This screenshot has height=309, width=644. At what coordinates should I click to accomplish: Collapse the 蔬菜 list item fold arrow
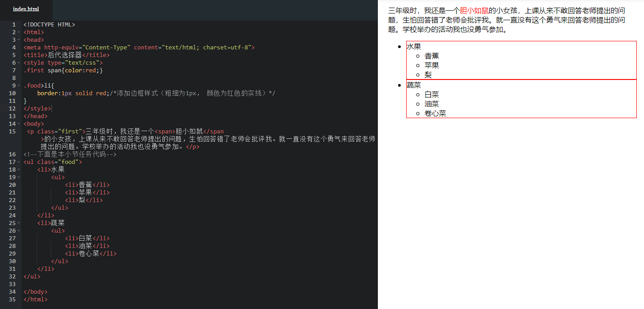point(18,223)
